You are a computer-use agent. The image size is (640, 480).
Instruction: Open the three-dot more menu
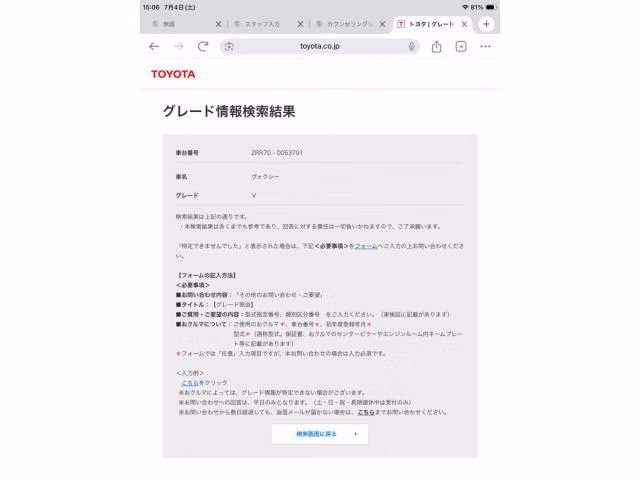pos(485,47)
